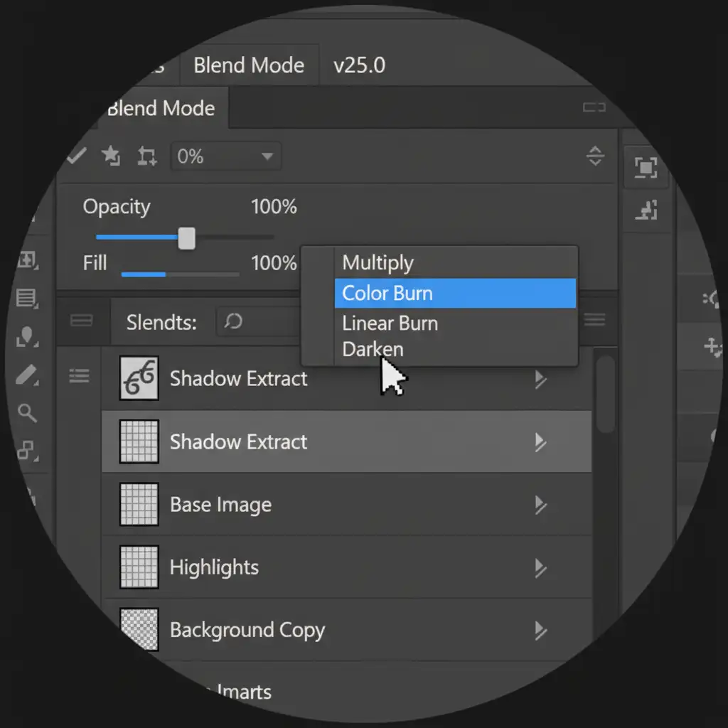
Task: Click the checkmark icon in the options row
Action: 76,156
